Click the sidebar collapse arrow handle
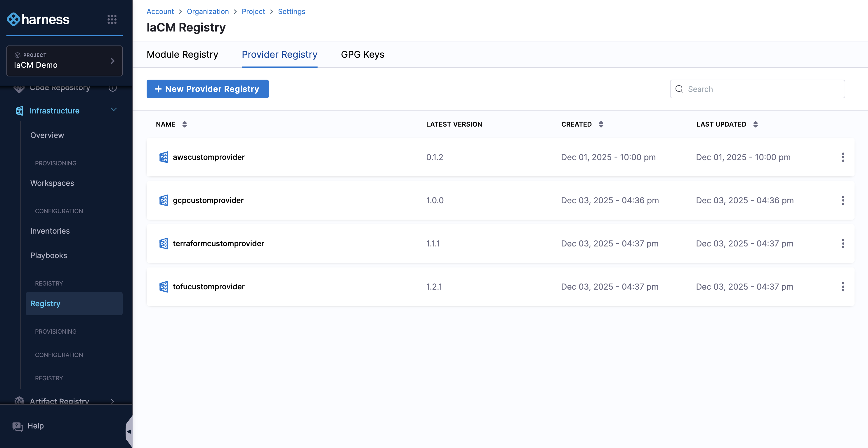868x448 pixels. [x=129, y=431]
